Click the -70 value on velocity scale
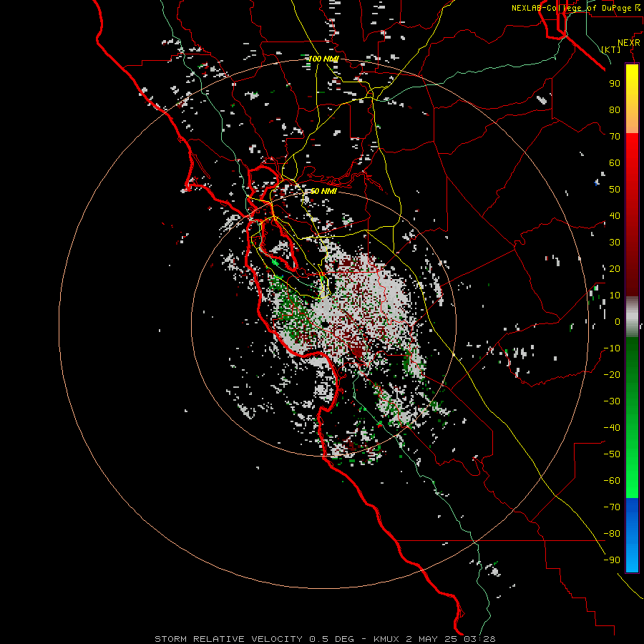The width and height of the screenshot is (644, 644). [612, 507]
